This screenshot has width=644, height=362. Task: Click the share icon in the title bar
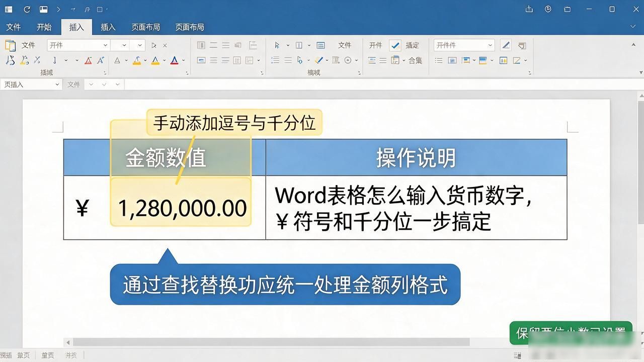pyautogui.click(x=529, y=9)
